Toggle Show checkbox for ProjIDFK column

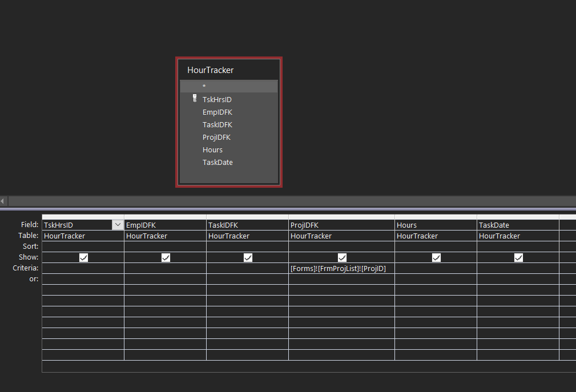point(342,258)
